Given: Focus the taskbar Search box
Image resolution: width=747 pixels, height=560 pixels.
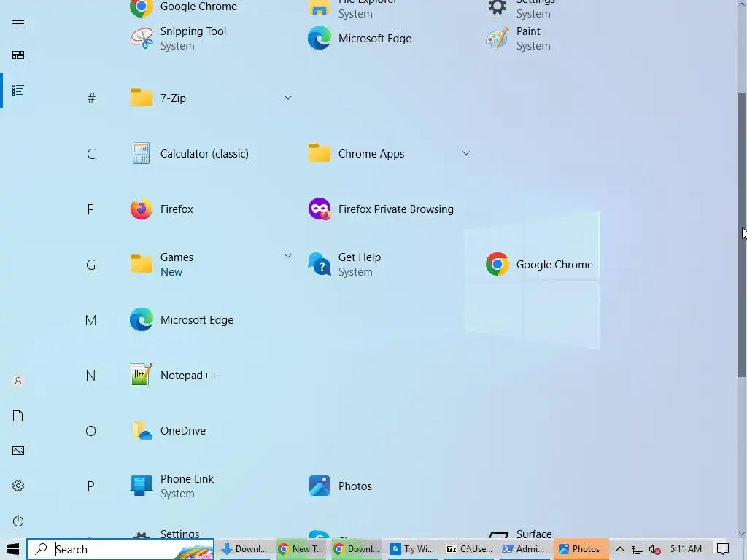Looking at the screenshot, I should coord(120,549).
